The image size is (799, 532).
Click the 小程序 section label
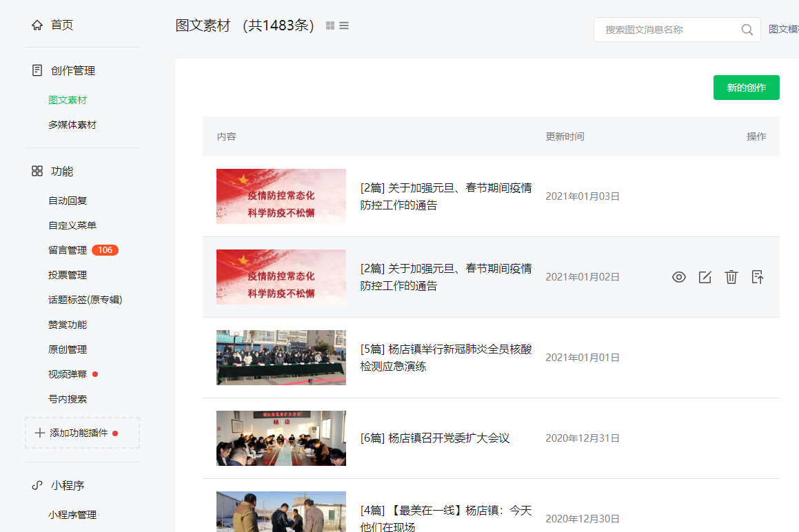[68, 485]
